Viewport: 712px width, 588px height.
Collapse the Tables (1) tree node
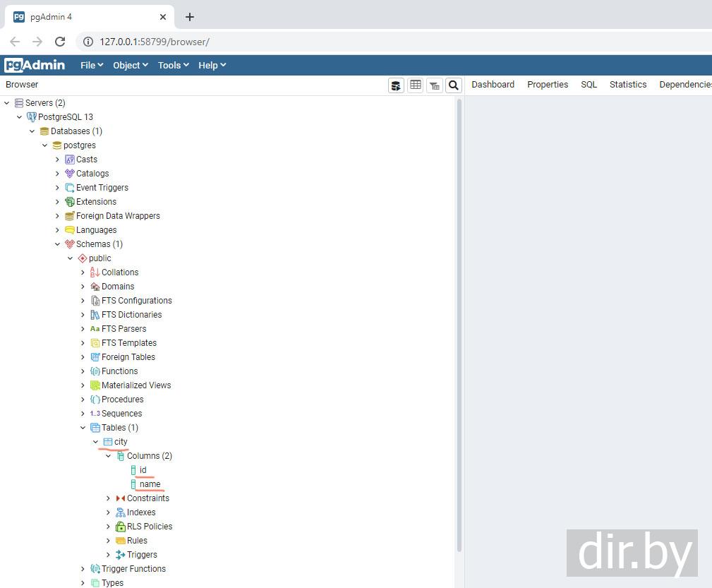tap(83, 428)
